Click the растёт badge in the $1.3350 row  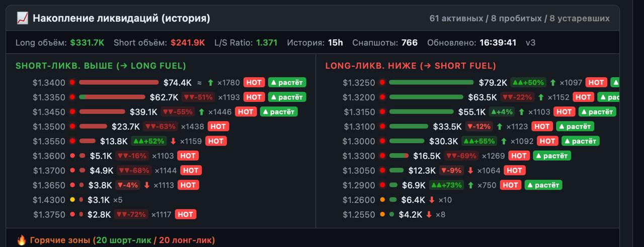[x=287, y=97]
